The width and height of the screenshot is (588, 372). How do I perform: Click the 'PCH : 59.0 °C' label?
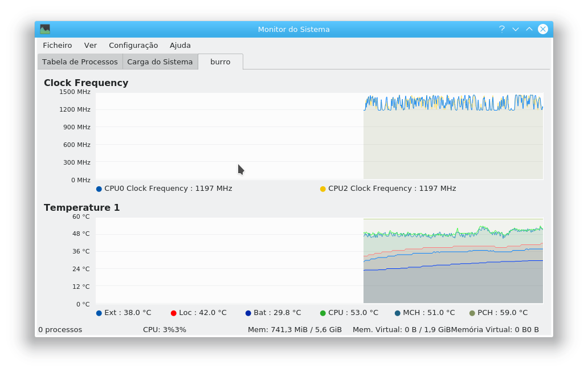pos(503,313)
